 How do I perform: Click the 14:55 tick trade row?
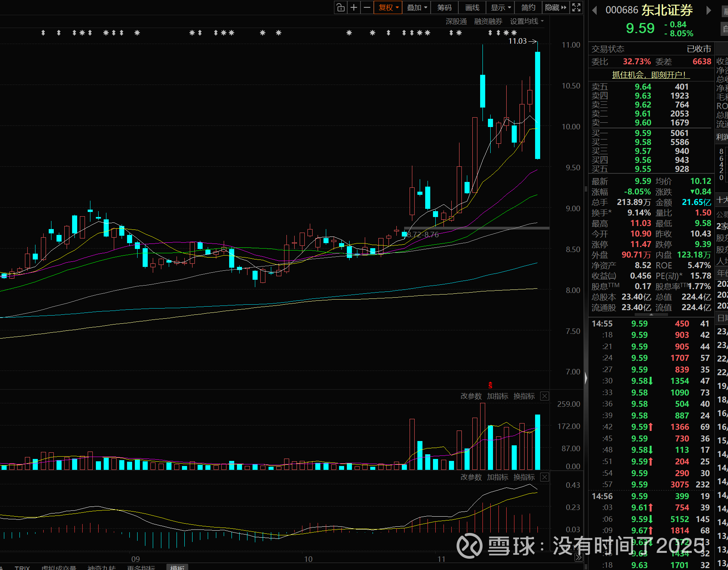[x=650, y=324]
